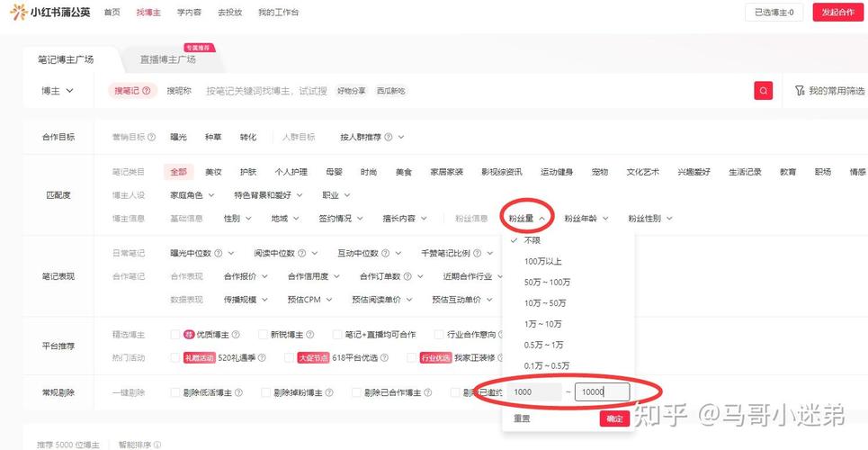Check the 剔除掉粉博主 checkbox
The width and height of the screenshot is (868, 450).
tap(265, 392)
